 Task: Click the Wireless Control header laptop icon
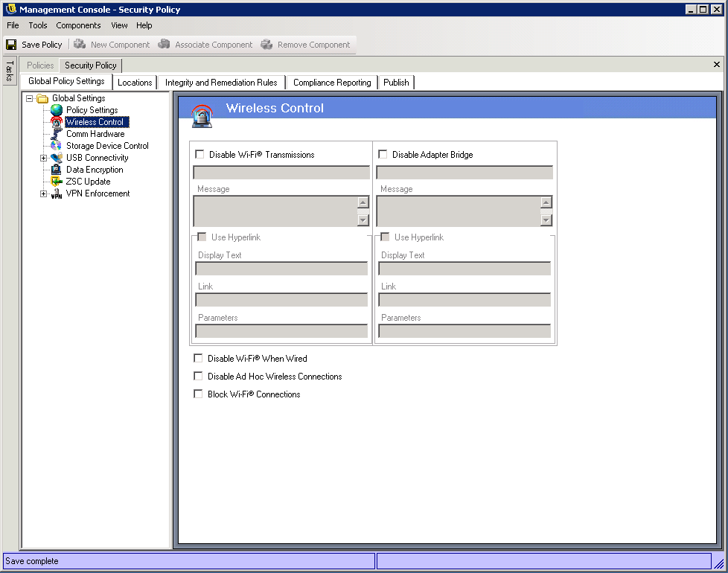202,116
